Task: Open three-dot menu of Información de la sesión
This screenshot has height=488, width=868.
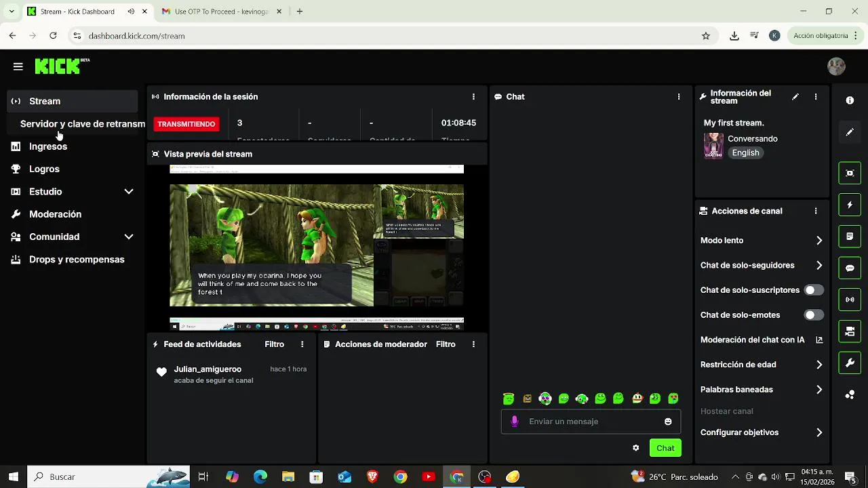Action: tap(473, 97)
